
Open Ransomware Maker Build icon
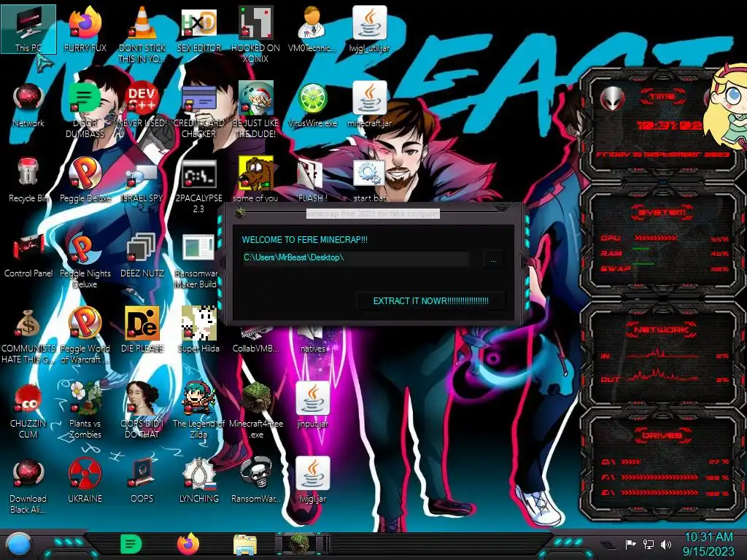coord(197,261)
